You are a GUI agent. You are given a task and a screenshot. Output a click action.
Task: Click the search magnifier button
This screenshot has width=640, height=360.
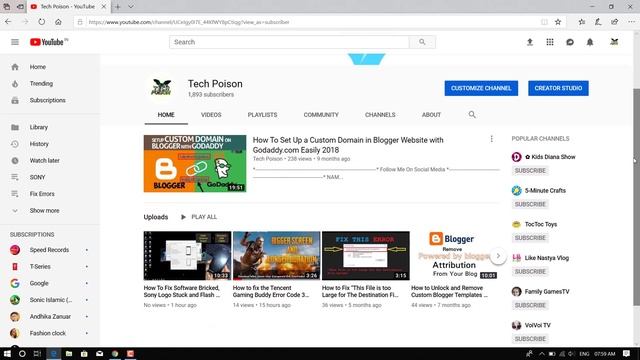pyautogui.click(x=422, y=42)
